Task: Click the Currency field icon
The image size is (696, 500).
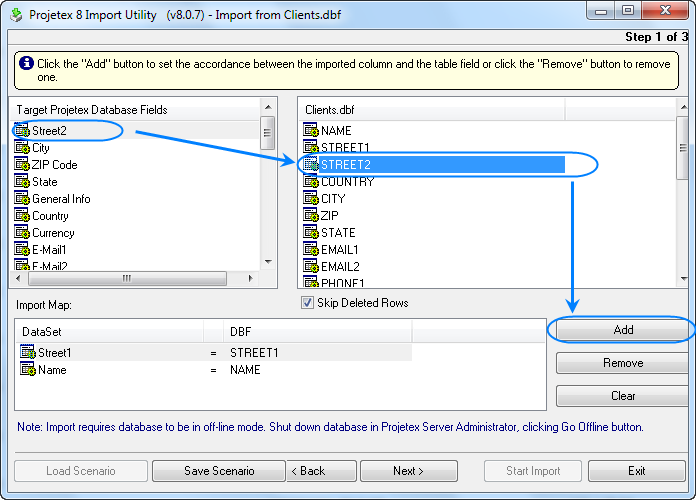Action: point(22,233)
